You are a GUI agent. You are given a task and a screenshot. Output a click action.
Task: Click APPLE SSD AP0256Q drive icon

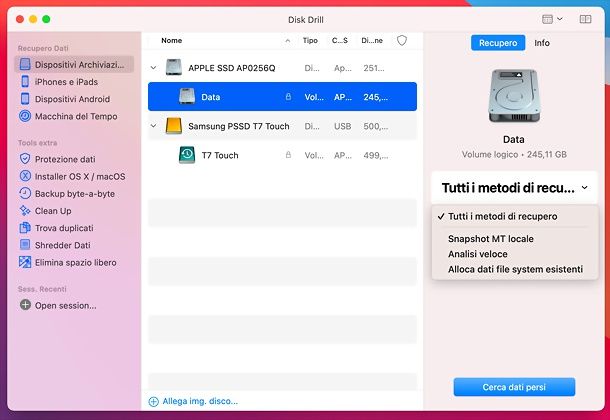(x=174, y=67)
